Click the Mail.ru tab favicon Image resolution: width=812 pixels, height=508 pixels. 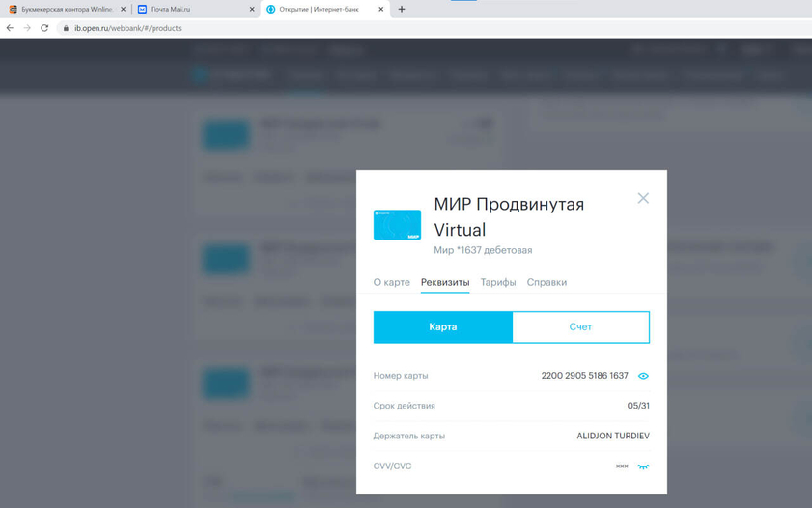[x=142, y=10]
